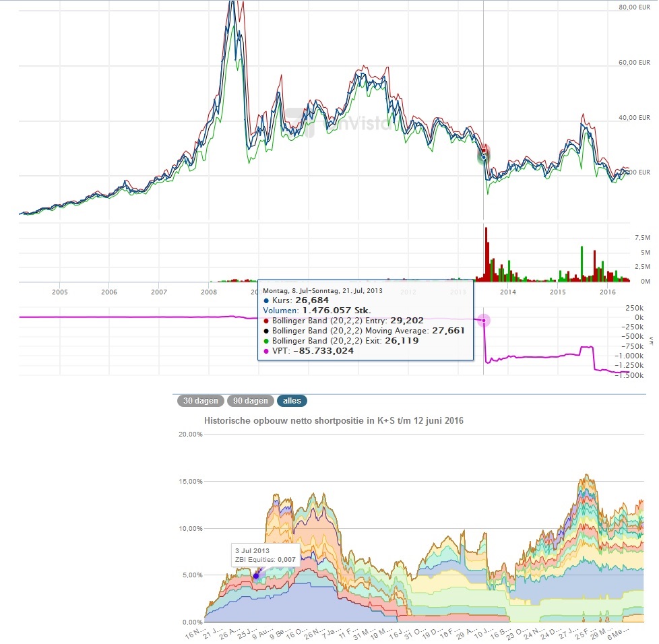
Task: Click the -750k VPT axis label
Action: pos(633,346)
